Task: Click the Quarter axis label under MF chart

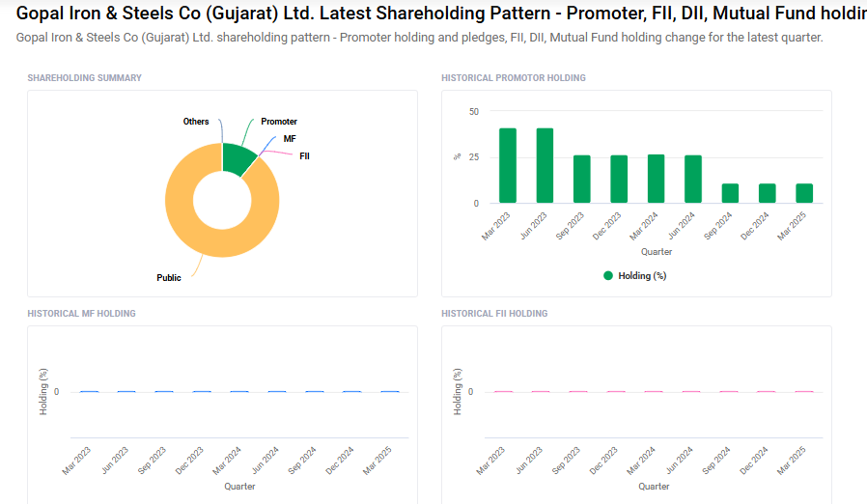Action: pos(239,487)
